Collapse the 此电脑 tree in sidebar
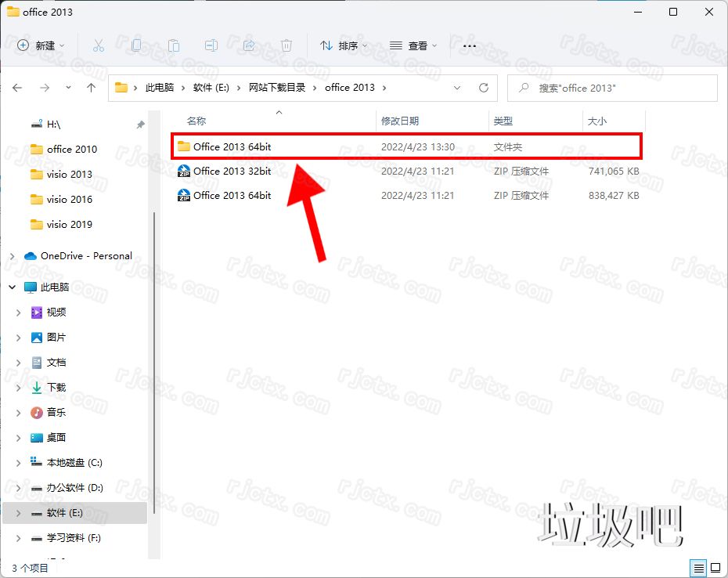 tap(11, 287)
